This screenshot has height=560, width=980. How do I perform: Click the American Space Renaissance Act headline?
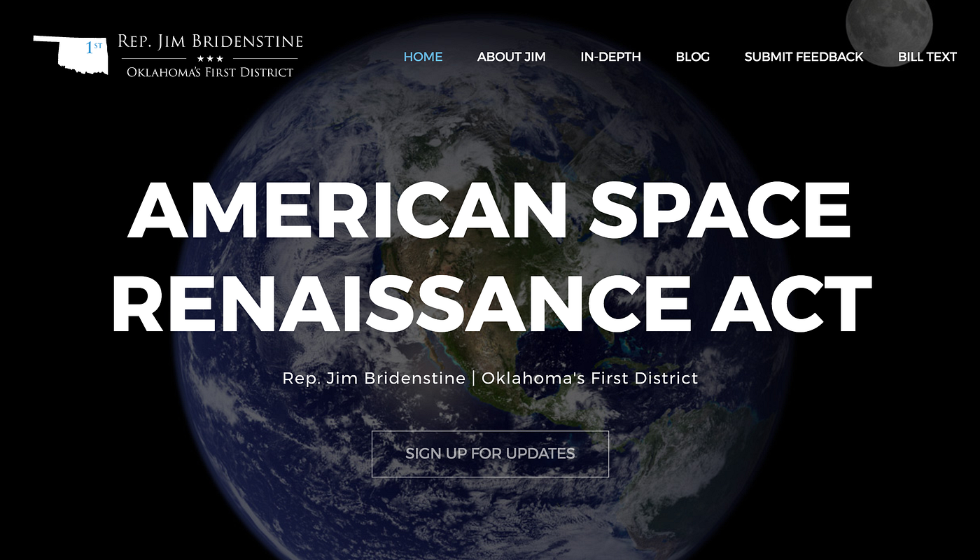click(x=491, y=257)
